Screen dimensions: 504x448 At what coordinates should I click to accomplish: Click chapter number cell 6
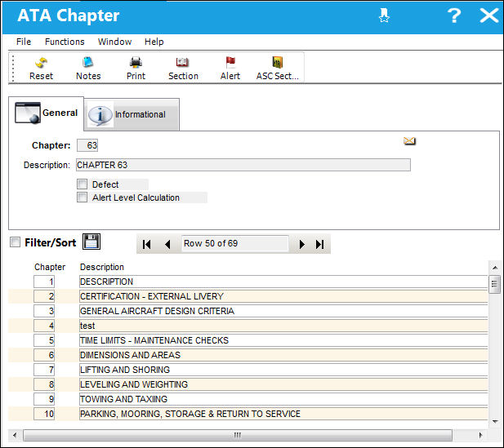click(x=44, y=355)
